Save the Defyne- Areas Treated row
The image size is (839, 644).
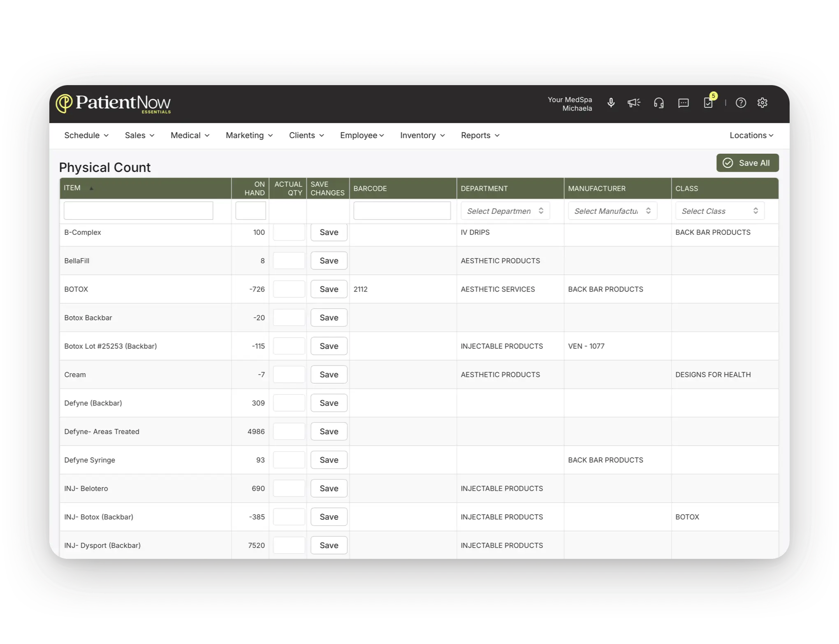329,431
